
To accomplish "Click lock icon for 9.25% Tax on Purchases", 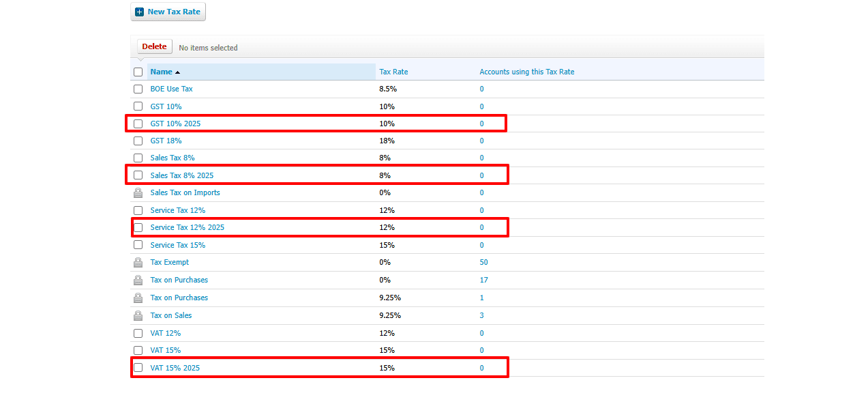I will coord(138,298).
